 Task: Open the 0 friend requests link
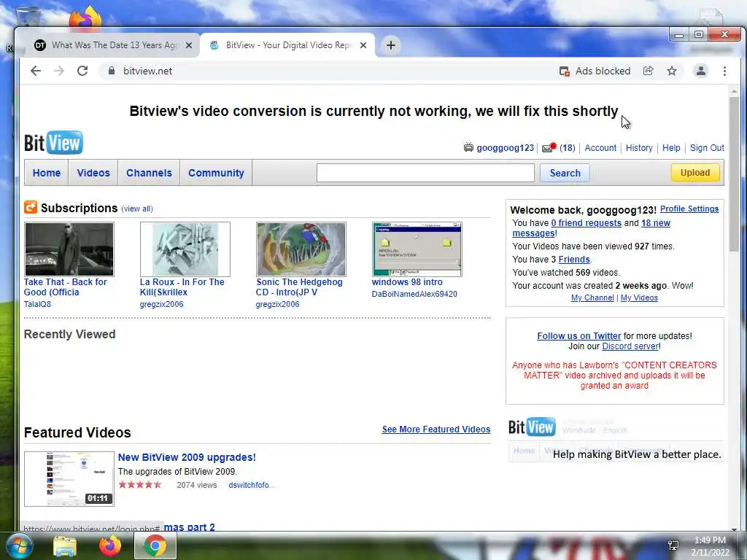pos(586,223)
